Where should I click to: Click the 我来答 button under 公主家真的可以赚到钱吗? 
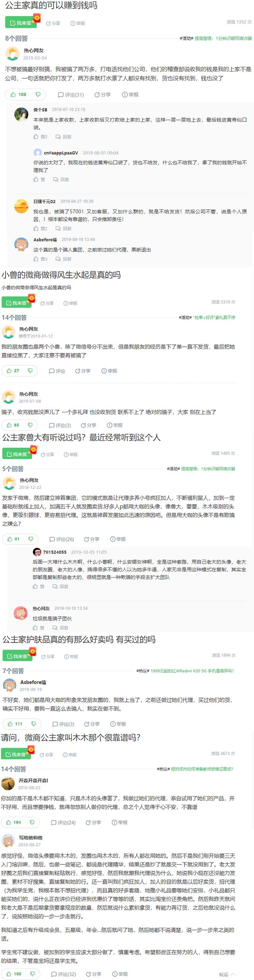tap(21, 23)
